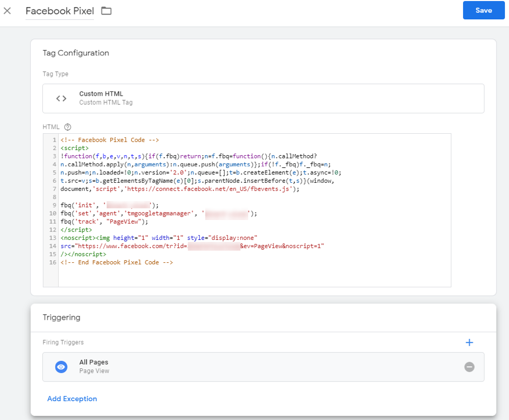Select the Custom HTML tag type box
This screenshot has width=509, height=420.
[x=263, y=98]
